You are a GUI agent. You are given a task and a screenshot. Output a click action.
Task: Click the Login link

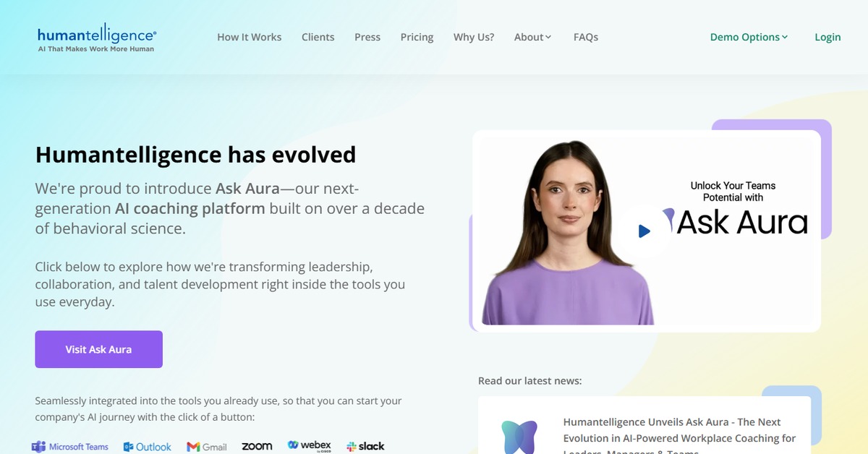click(827, 37)
